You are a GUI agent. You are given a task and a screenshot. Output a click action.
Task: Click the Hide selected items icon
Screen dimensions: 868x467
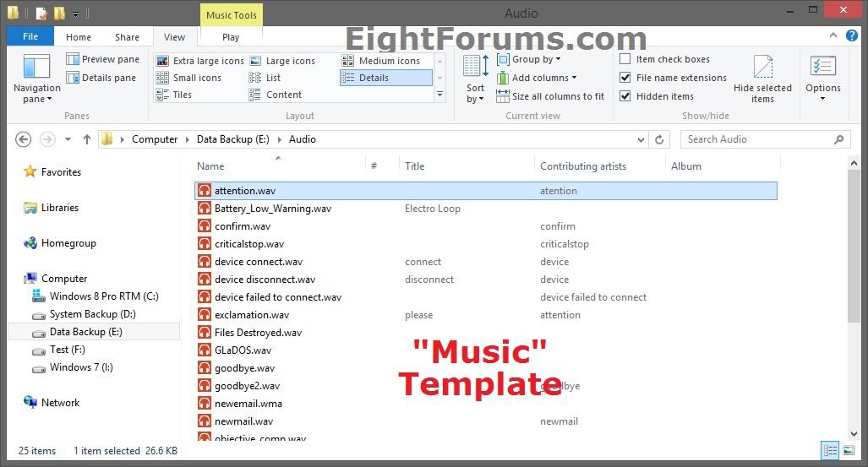(762, 69)
